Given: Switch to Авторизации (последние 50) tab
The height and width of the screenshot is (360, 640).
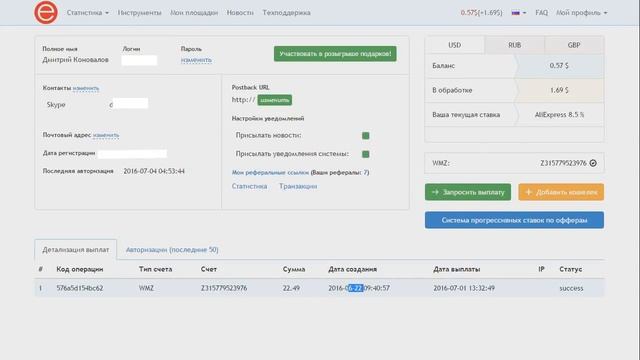Looking at the screenshot, I should 172,249.
